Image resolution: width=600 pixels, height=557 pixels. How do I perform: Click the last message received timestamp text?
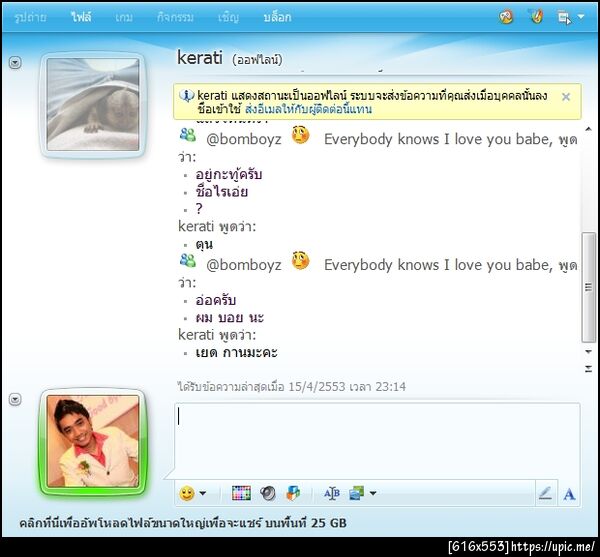(292, 386)
